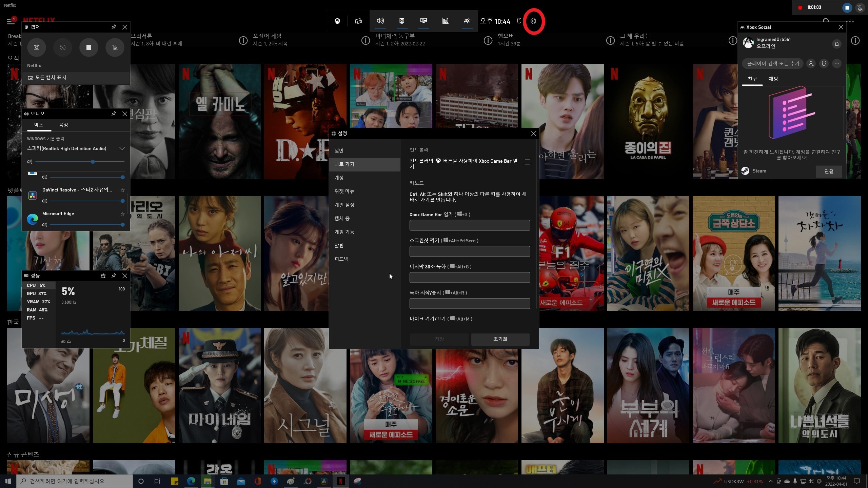Select 캡처 중 in the settings sidebar

(x=342, y=218)
